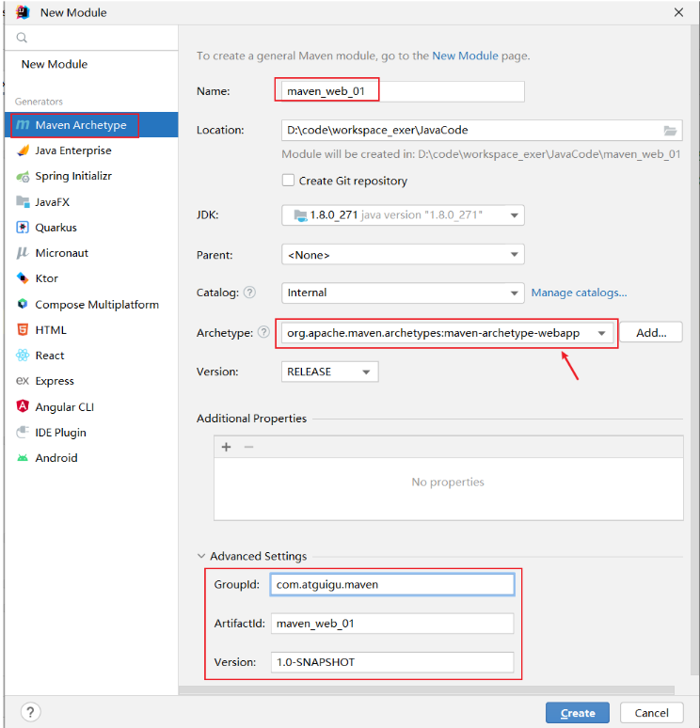Viewport: 700px width, 728px height.
Task: Open Catalog help question mark
Action: click(x=249, y=292)
